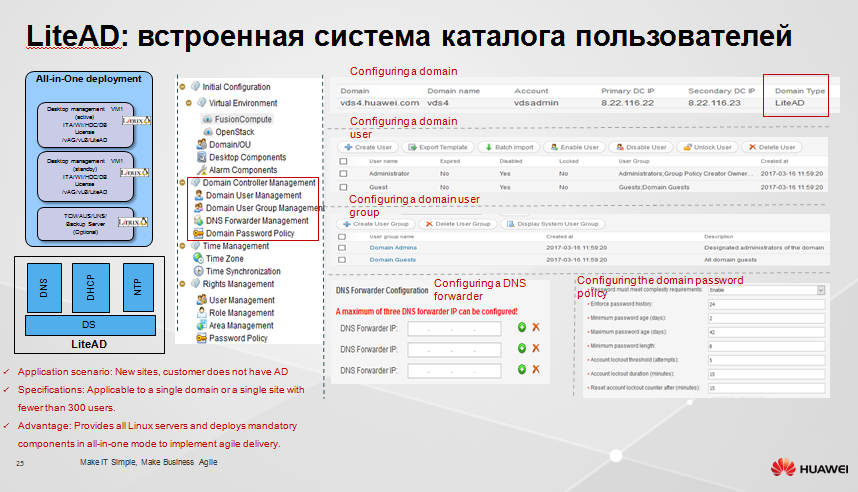Viewport: 858px width, 492px height.
Task: Click the Minimum password length field
Action: coord(766,346)
